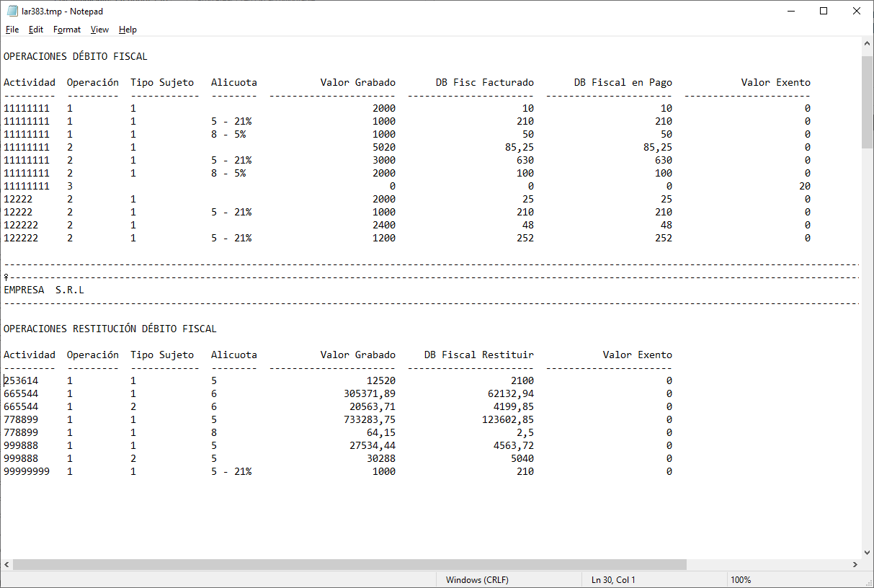The image size is (874, 588).
Task: Open the File menu
Action: 12,30
